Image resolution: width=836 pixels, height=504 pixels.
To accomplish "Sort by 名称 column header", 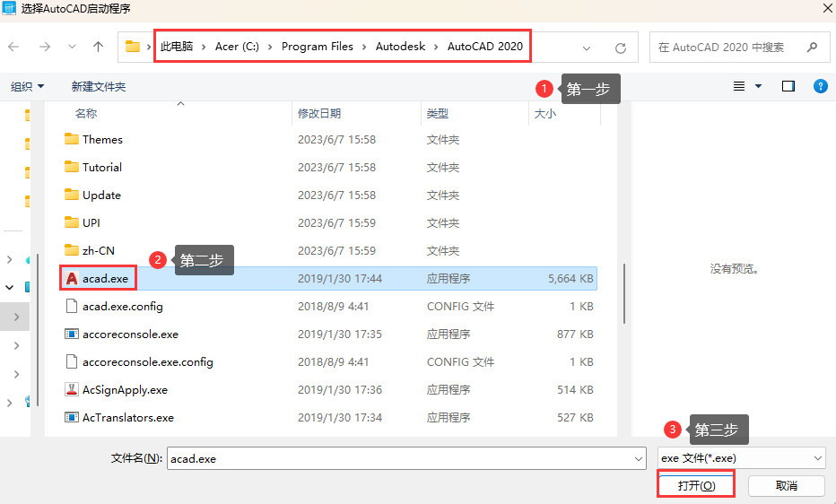I will (86, 114).
